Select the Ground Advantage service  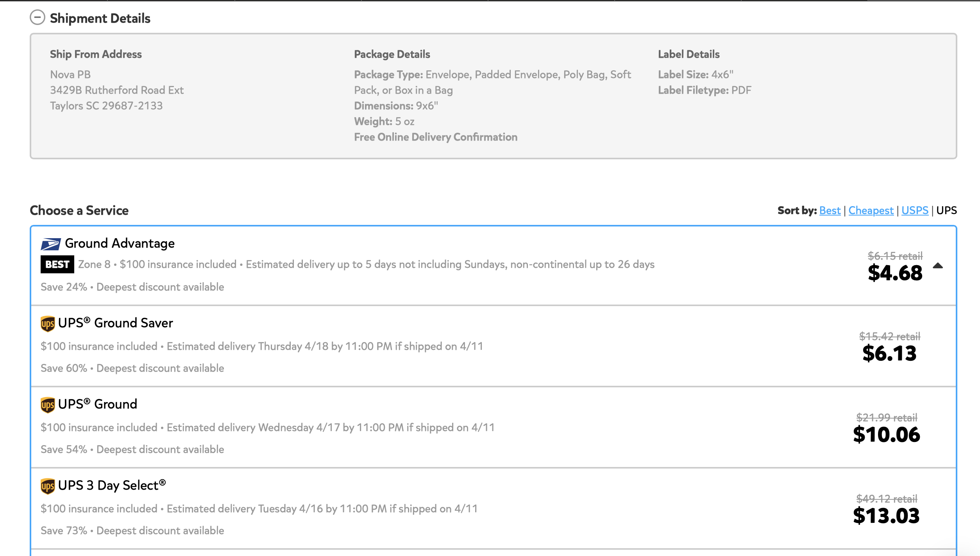(494, 266)
